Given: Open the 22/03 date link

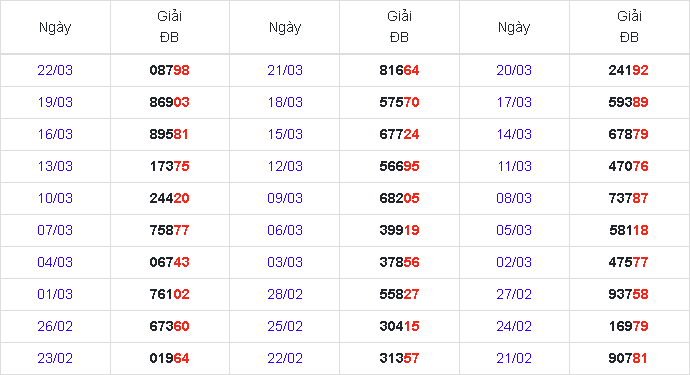Looking at the screenshot, I should (x=55, y=70).
